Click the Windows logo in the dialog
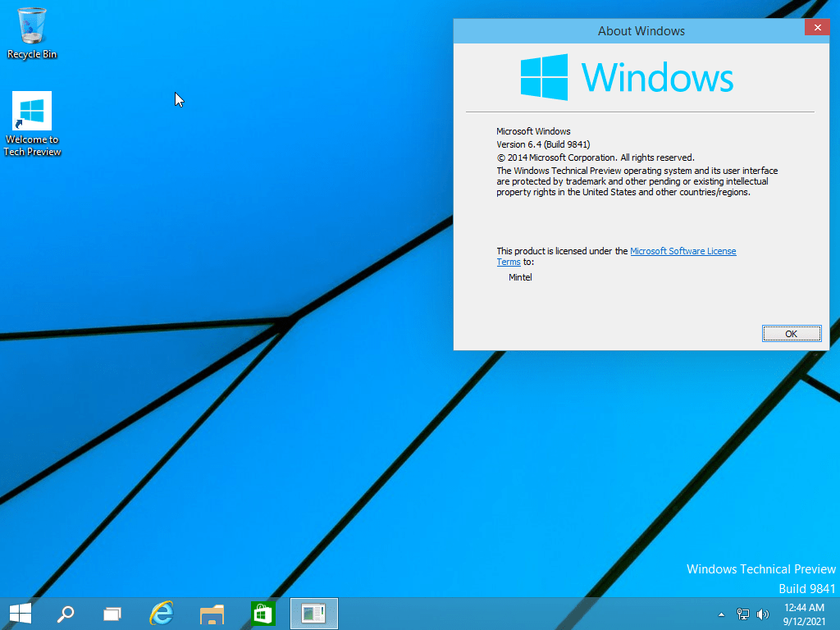 click(544, 78)
